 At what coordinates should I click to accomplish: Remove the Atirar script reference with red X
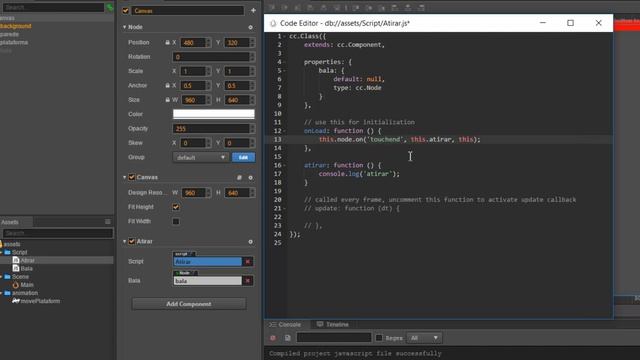(248, 262)
